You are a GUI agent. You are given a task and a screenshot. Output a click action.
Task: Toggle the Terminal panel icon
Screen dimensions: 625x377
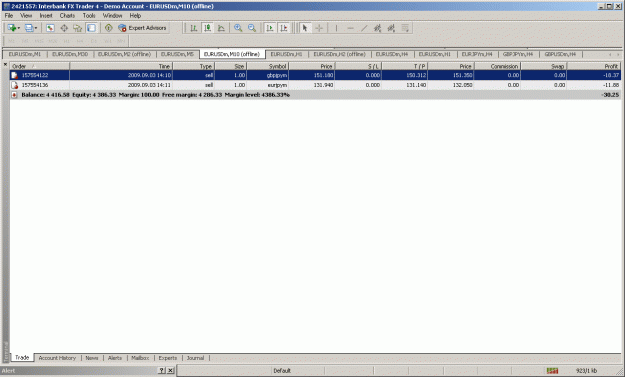point(91,28)
